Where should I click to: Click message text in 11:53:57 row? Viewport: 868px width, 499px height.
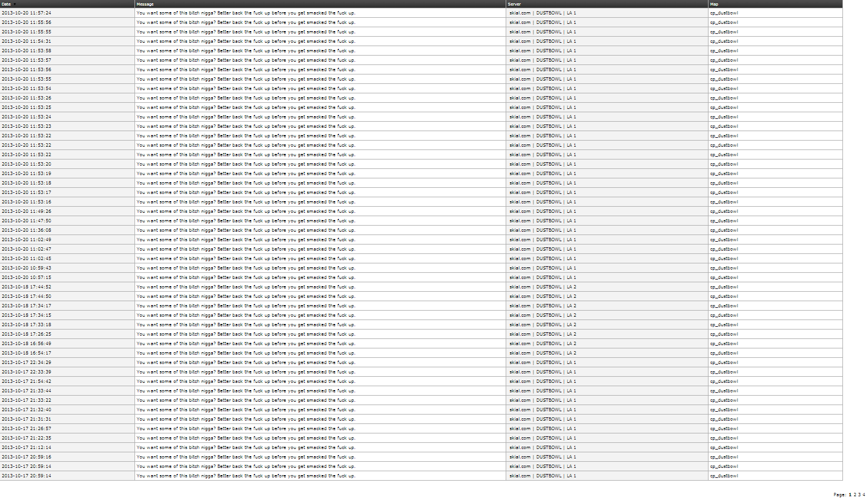tap(246, 60)
